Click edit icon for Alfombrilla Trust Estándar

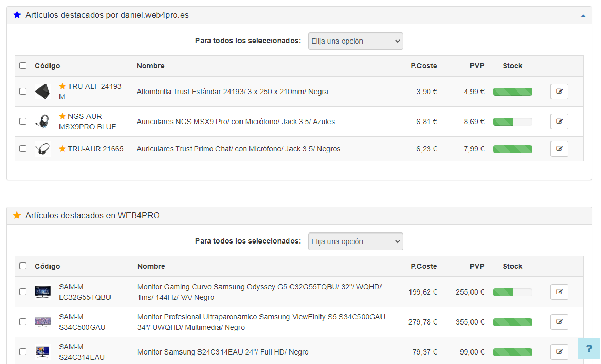559,92
